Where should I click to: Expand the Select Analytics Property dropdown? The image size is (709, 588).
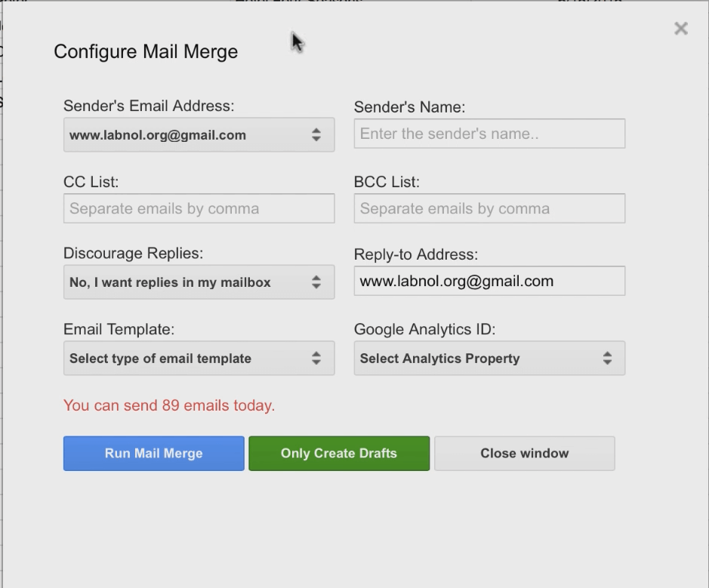pos(489,359)
